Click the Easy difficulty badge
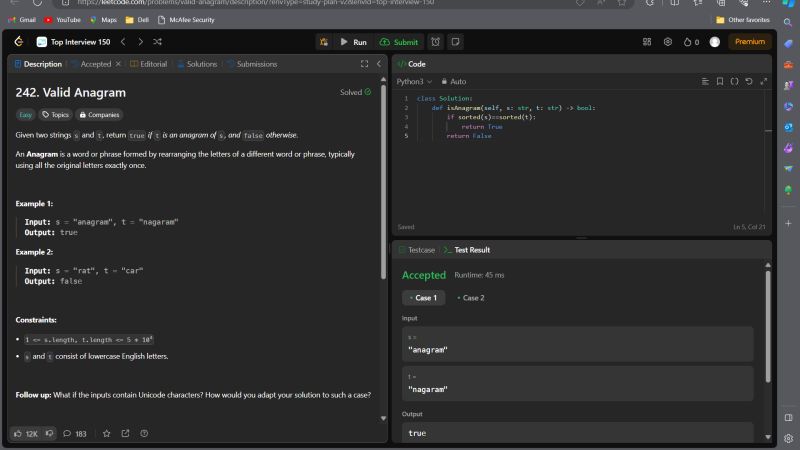 pos(26,115)
